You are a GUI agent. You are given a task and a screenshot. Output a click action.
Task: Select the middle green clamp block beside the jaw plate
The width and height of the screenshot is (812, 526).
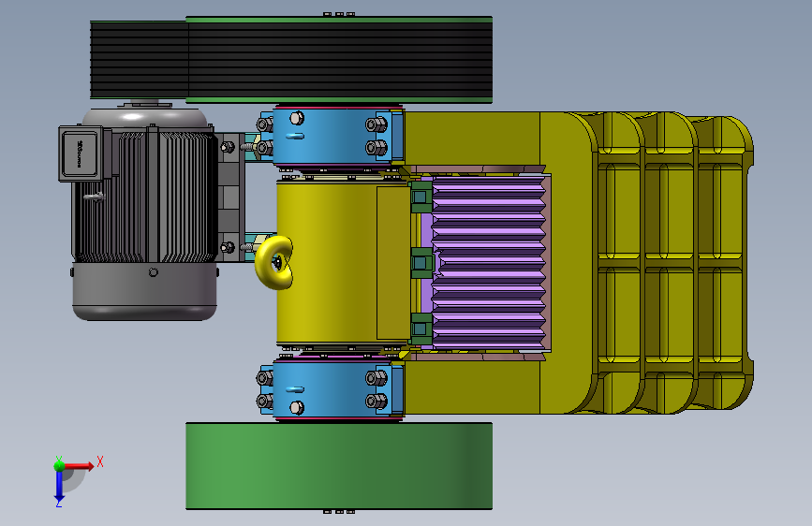[x=421, y=263]
